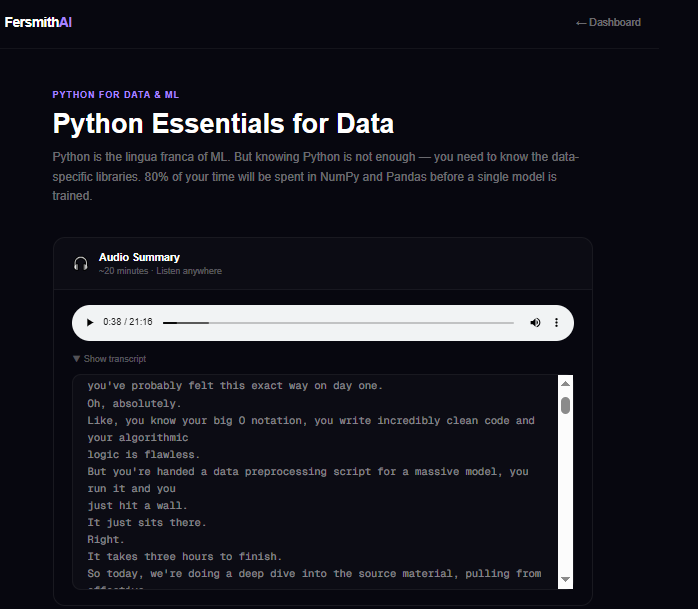Click the 'Python Essentials for Data' heading
The image size is (698, 609).
223,123
